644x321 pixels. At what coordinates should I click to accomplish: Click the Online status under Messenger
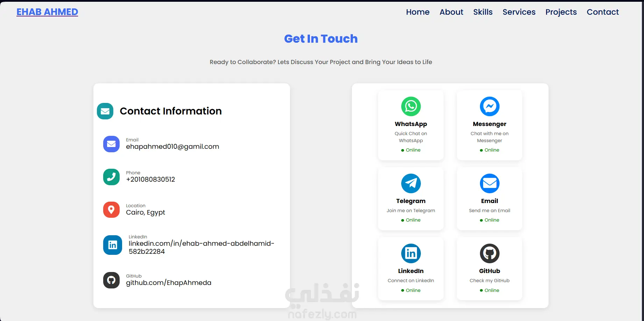coord(490,150)
